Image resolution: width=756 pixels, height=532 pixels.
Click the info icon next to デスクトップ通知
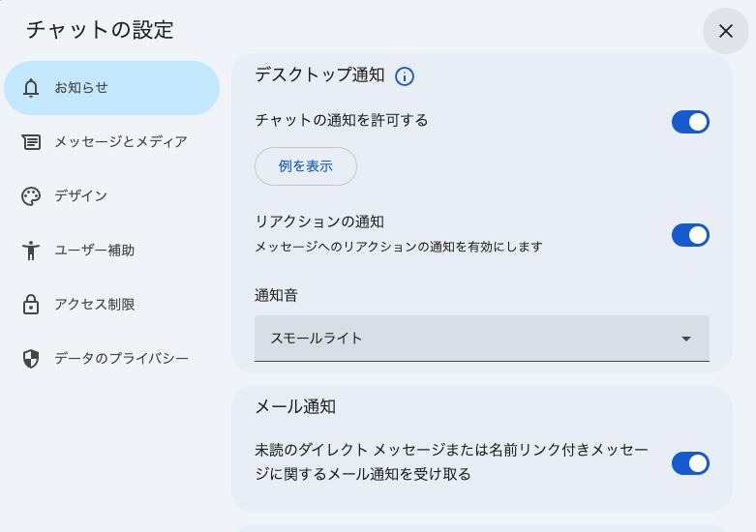(x=405, y=76)
